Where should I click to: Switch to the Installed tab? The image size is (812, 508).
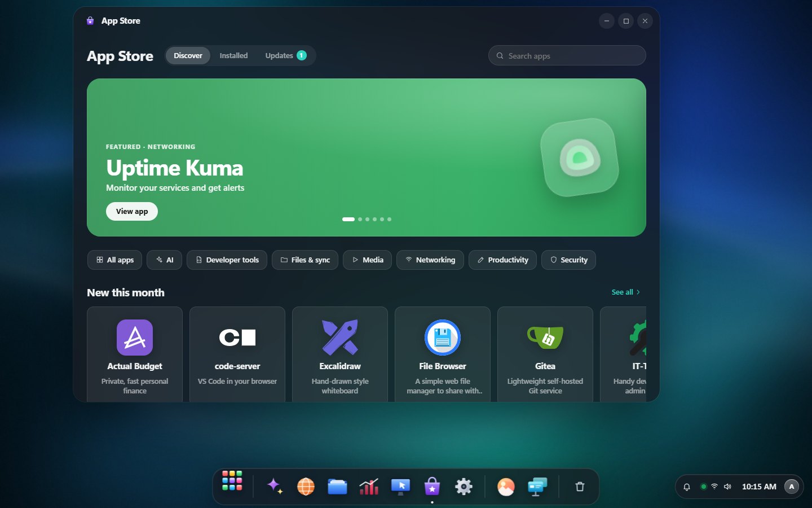(x=233, y=55)
